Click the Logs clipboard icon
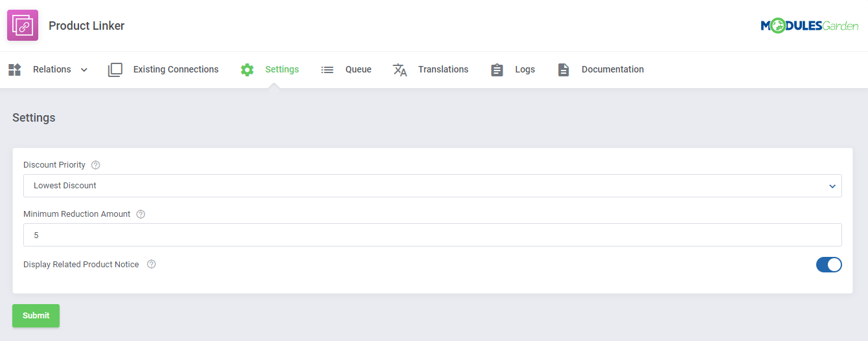The width and height of the screenshot is (868, 341). [497, 70]
